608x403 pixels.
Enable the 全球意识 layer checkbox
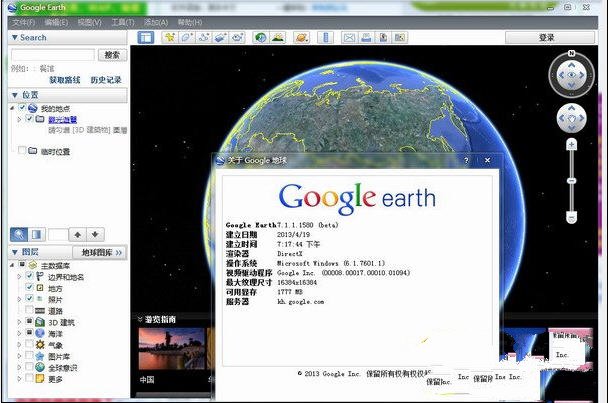(x=29, y=366)
